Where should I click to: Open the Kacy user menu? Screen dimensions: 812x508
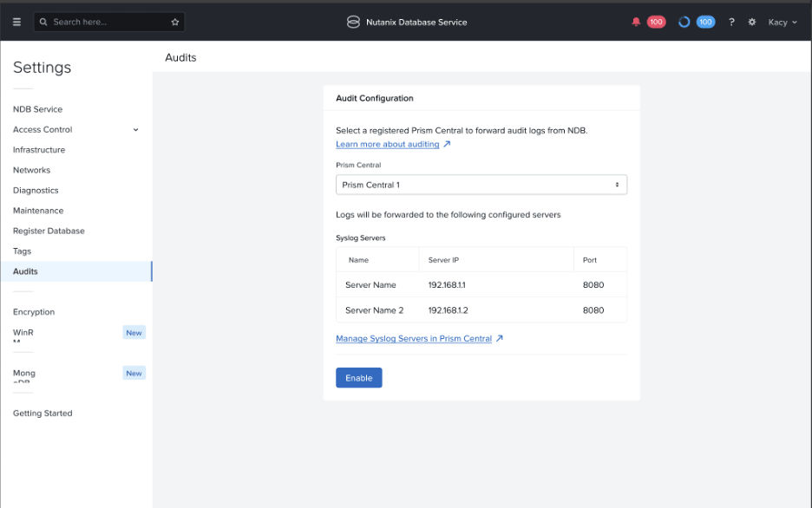pyautogui.click(x=783, y=23)
